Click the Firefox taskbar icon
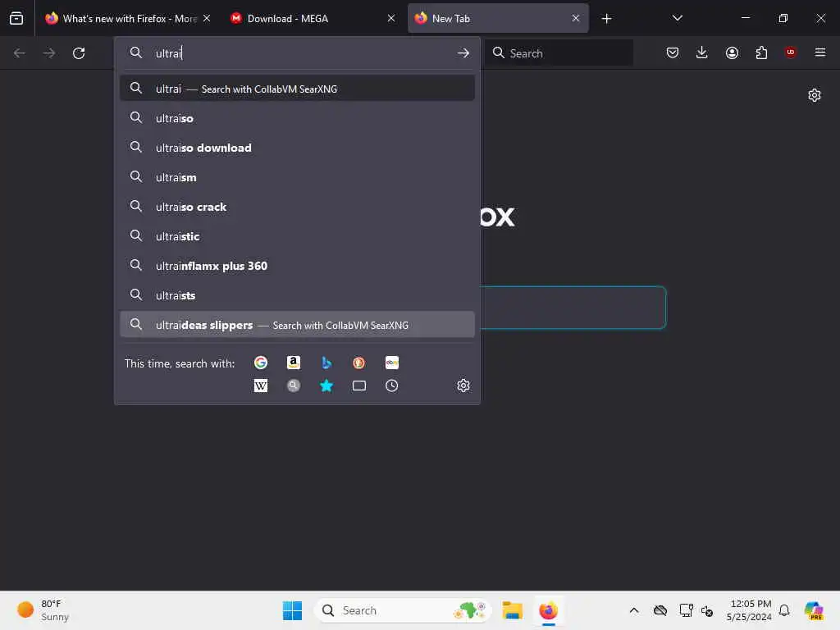This screenshot has height=630, width=840. (548, 610)
